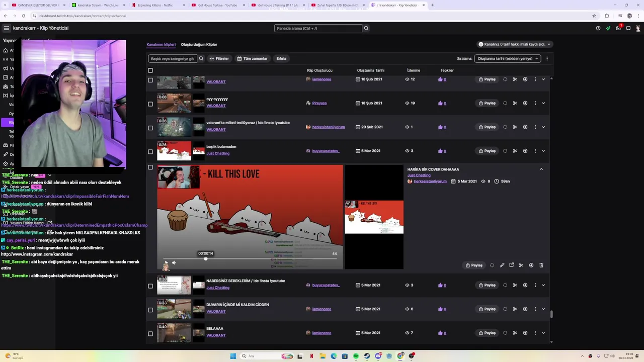This screenshot has width=644, height=362.
Task: Select checkbox for 'DUVARIN İÇİNDE Mİ KALDIM' clip
Action: click(x=150, y=310)
